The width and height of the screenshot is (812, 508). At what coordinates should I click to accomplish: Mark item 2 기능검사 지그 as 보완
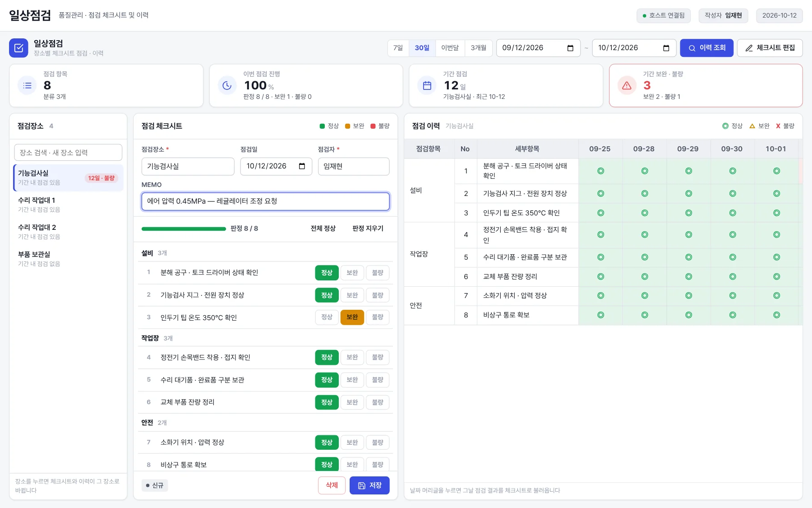click(352, 295)
